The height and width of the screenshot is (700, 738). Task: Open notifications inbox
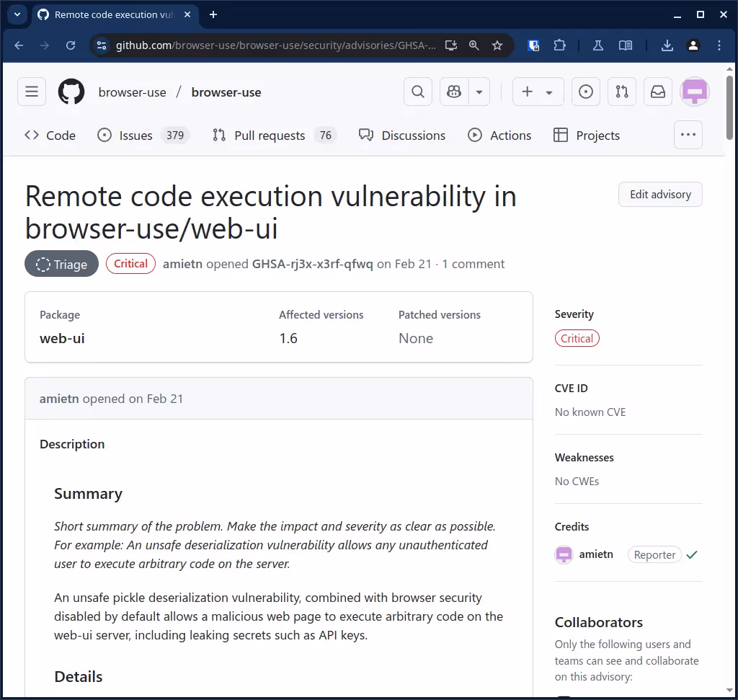click(x=658, y=92)
